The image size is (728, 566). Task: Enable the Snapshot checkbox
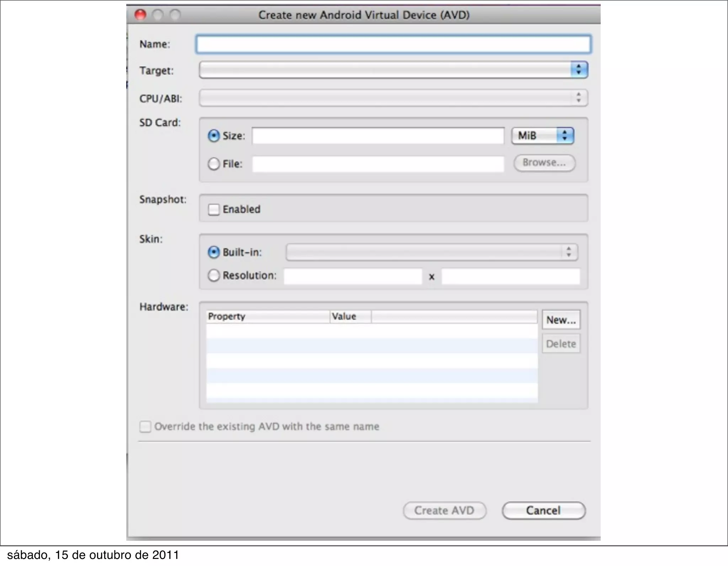[x=214, y=209]
